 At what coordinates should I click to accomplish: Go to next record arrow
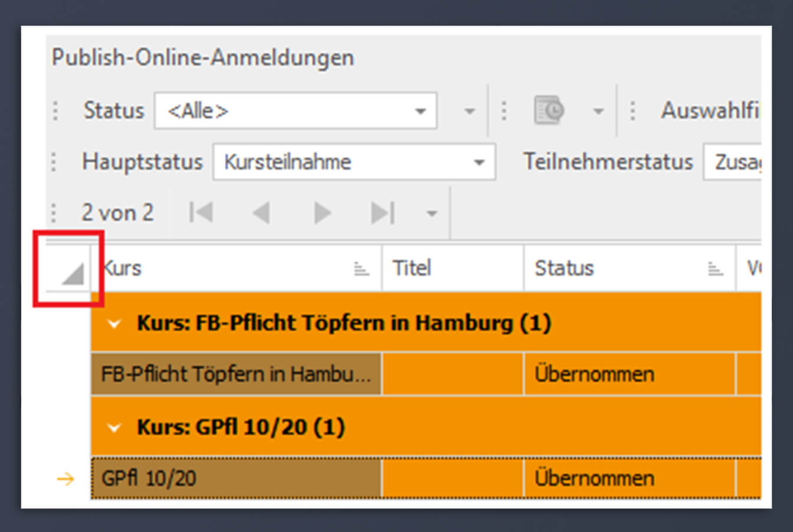[322, 212]
